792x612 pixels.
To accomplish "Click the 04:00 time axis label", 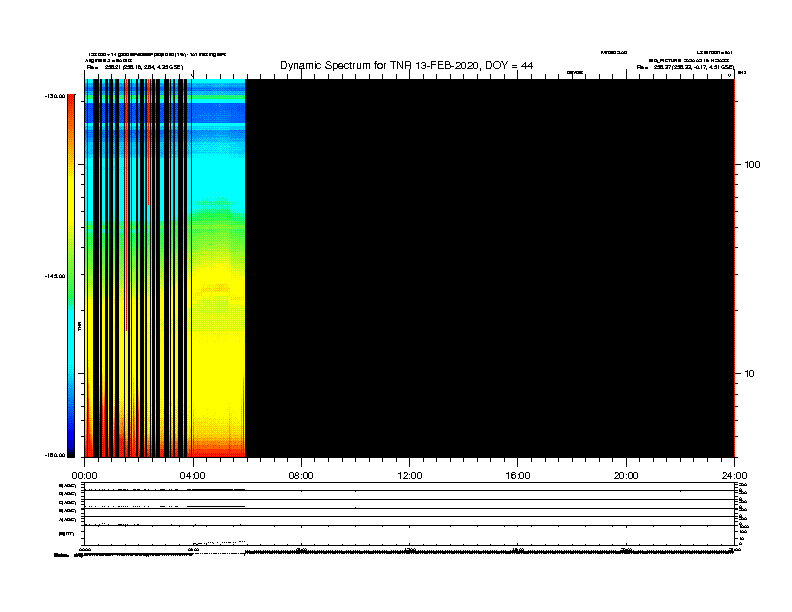I will (192, 476).
